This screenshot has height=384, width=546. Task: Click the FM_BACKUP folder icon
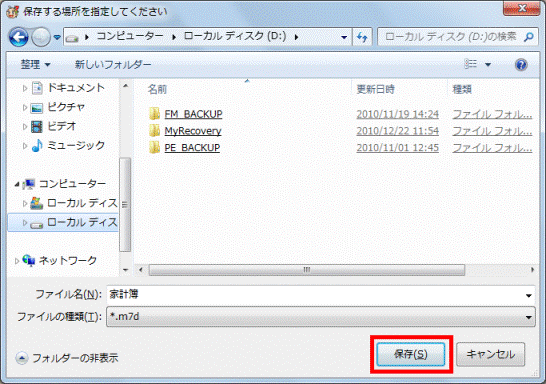(154, 114)
